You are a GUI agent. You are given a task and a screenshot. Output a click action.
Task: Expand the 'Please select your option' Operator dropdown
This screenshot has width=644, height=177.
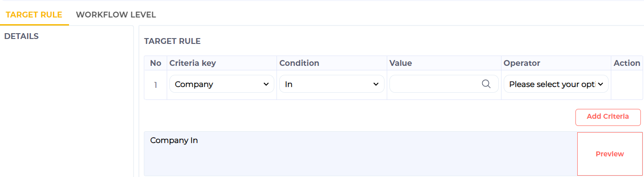(556, 84)
